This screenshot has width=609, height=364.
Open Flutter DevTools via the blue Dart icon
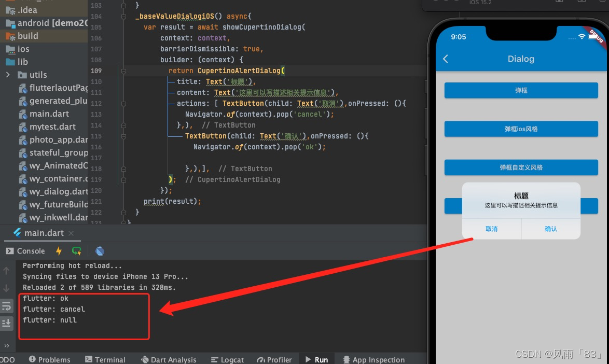(100, 250)
